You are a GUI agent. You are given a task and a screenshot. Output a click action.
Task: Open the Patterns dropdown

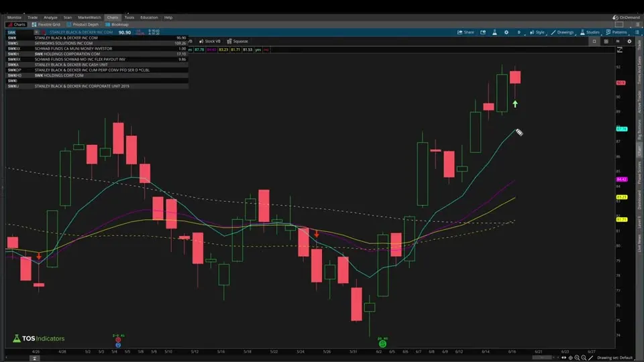[x=617, y=32]
